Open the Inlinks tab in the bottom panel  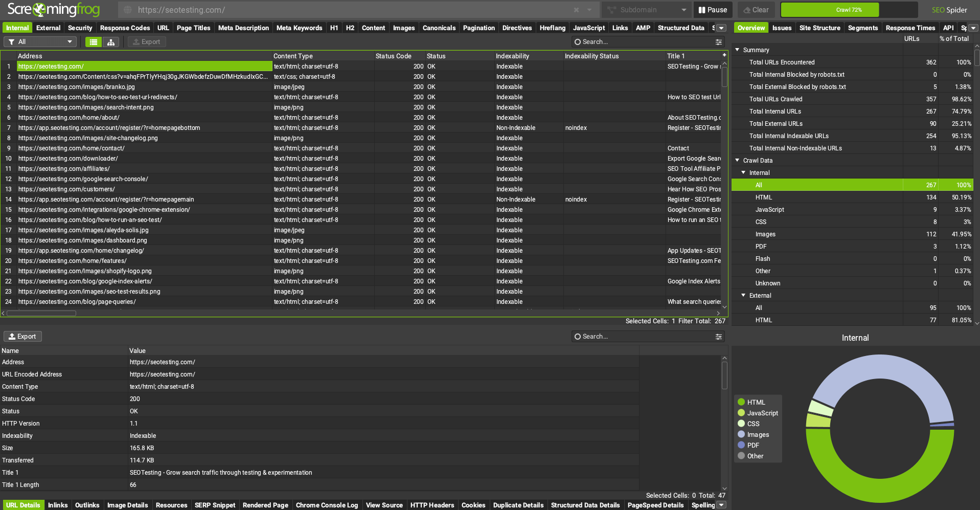58,505
